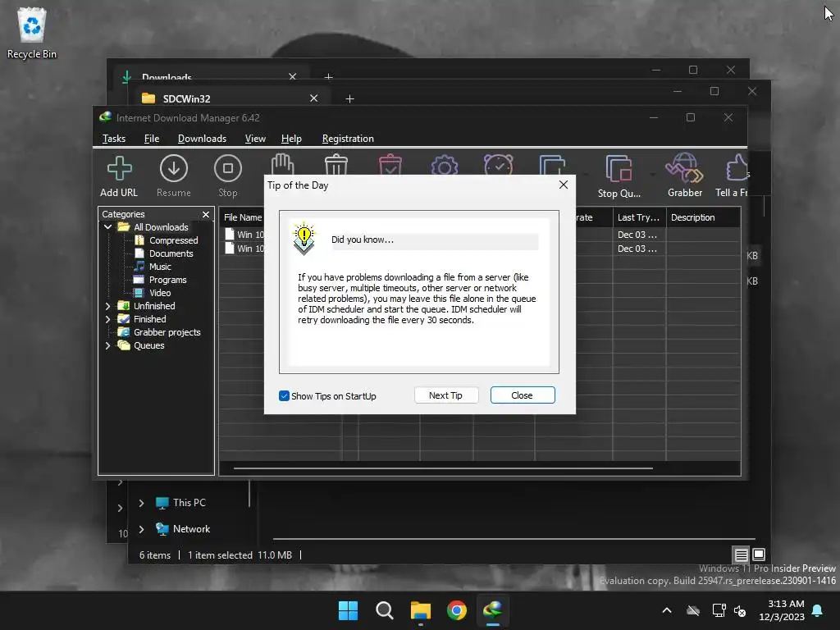Show hidden system tray icons
The height and width of the screenshot is (630, 840).
[x=667, y=610]
